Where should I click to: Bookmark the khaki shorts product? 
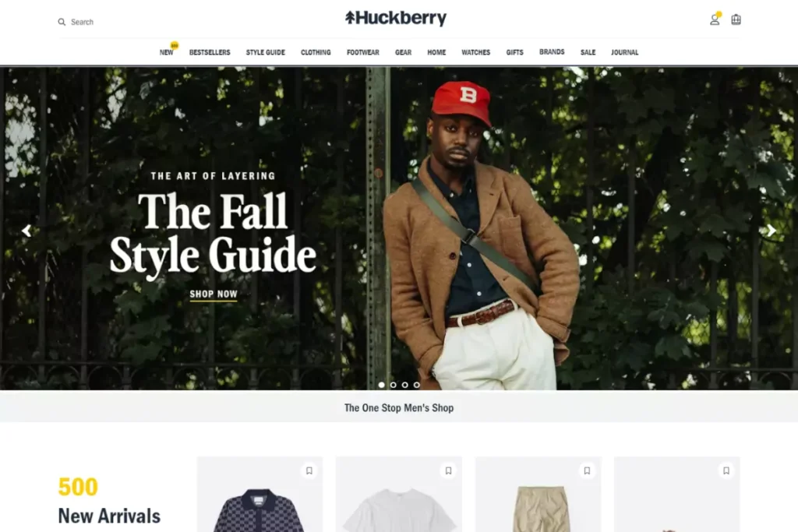[x=587, y=470]
